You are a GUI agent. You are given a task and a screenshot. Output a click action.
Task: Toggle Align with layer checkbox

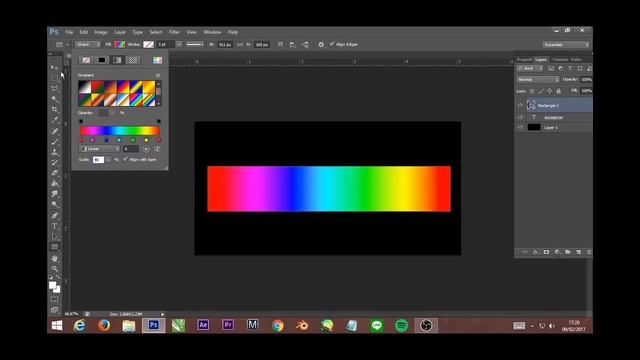[125, 159]
